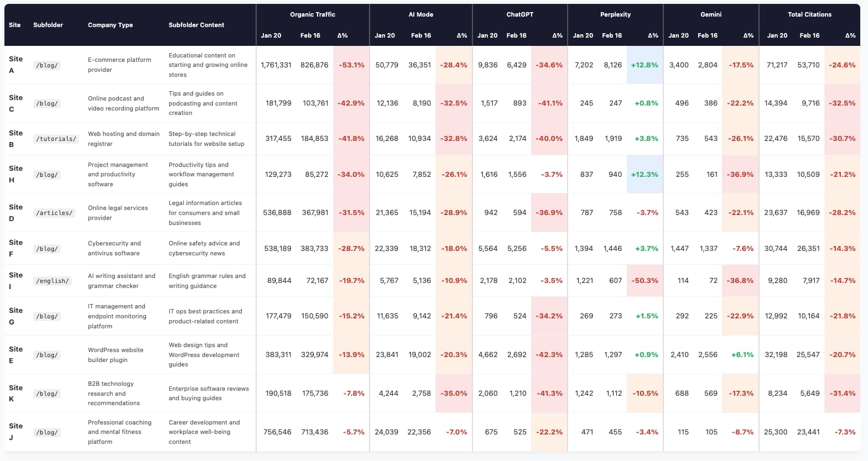Click the "Career development" content cell

(x=204, y=432)
